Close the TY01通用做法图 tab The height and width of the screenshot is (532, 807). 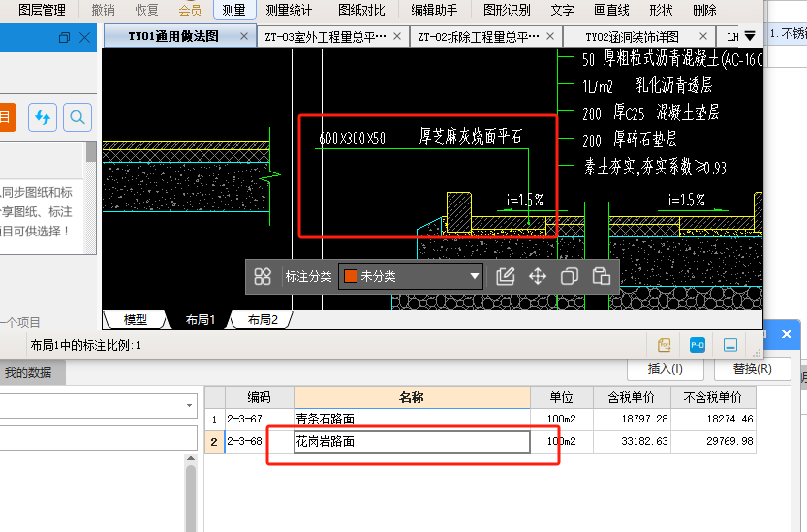244,36
